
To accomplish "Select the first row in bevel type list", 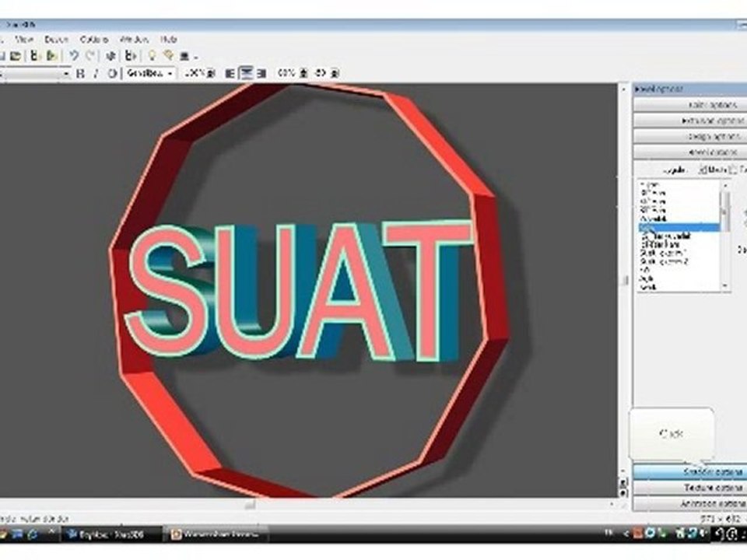I will tap(679, 184).
